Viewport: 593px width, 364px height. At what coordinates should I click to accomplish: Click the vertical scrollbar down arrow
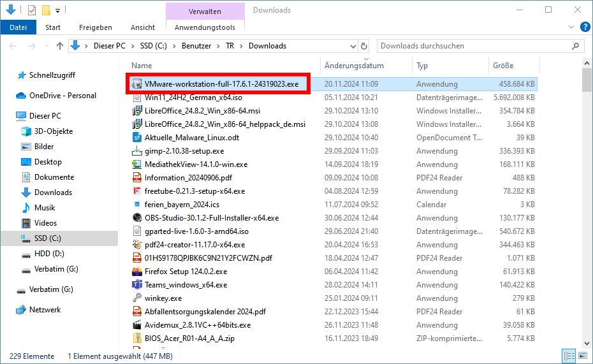[587, 344]
